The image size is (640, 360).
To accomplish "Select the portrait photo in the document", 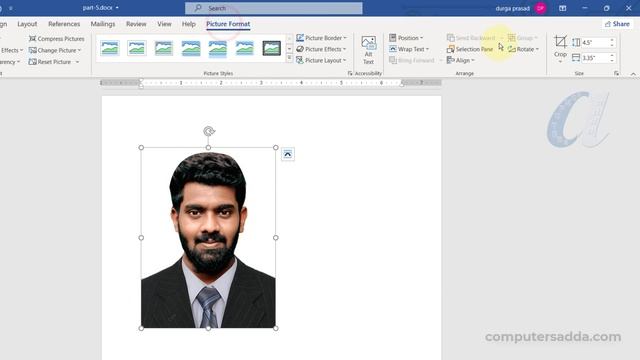I will (208, 238).
